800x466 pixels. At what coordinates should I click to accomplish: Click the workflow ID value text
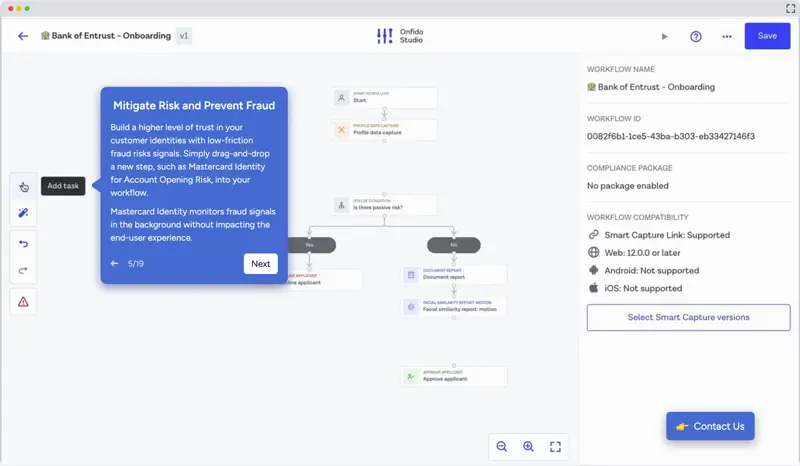point(670,136)
